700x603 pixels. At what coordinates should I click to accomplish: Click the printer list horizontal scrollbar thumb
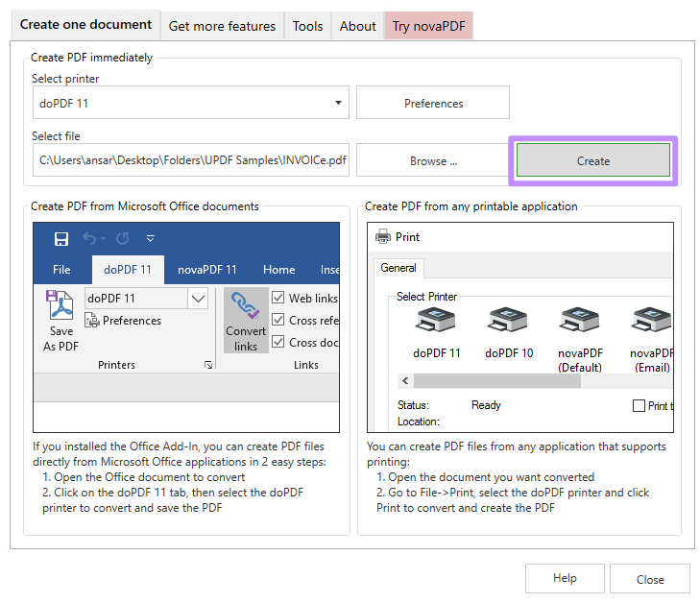click(x=496, y=381)
